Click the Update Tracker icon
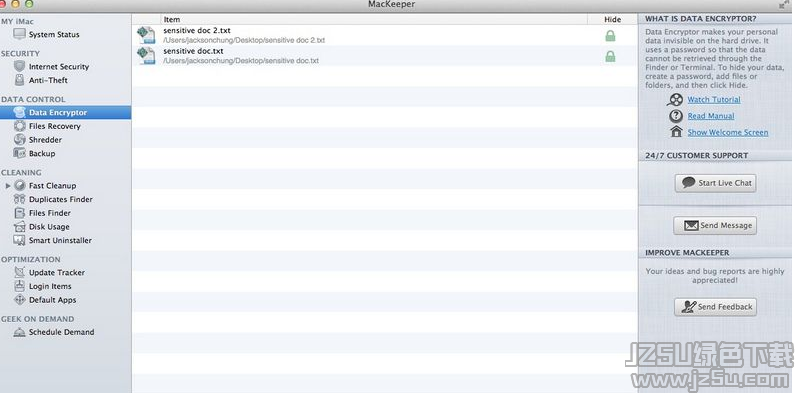 [x=19, y=272]
